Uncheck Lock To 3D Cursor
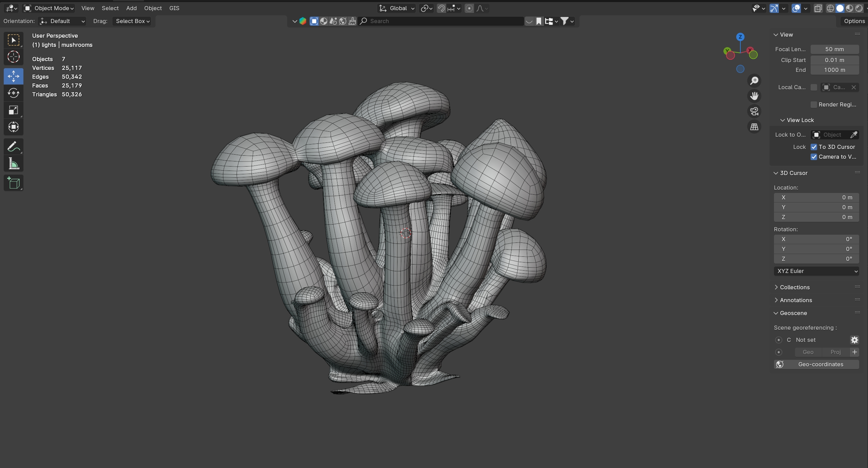868x468 pixels. tap(814, 147)
